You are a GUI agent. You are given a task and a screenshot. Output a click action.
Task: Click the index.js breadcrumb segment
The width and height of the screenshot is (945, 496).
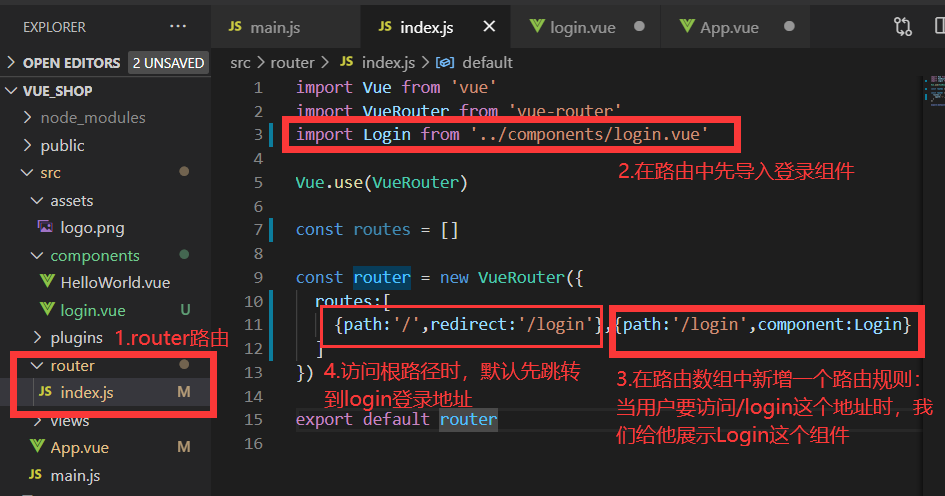pos(388,63)
